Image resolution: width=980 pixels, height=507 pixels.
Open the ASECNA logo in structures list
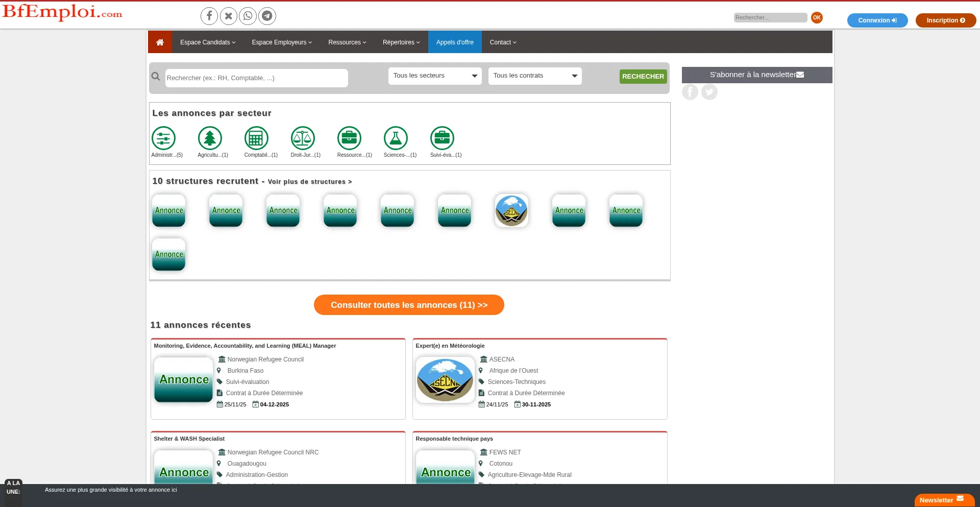tap(511, 210)
